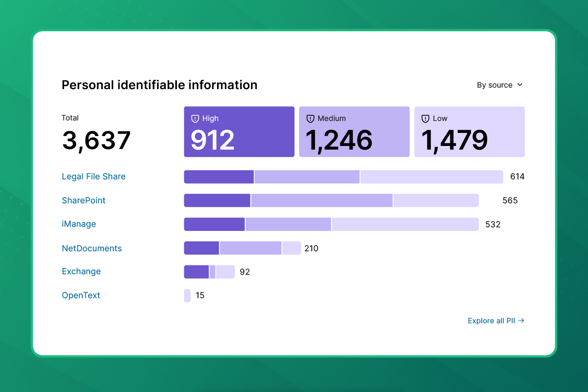
Task: Select the Low severity card showing 1,479
Action: pyautogui.click(x=469, y=131)
